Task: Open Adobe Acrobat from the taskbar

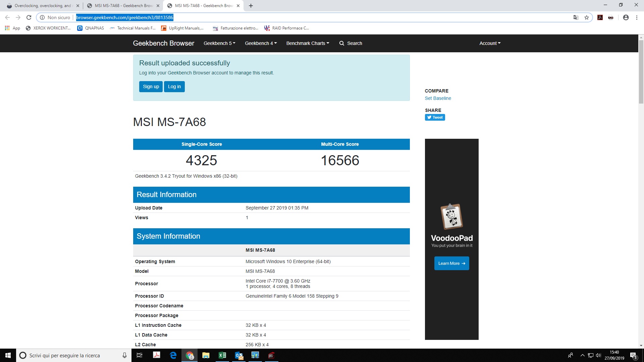Action: click(x=157, y=355)
